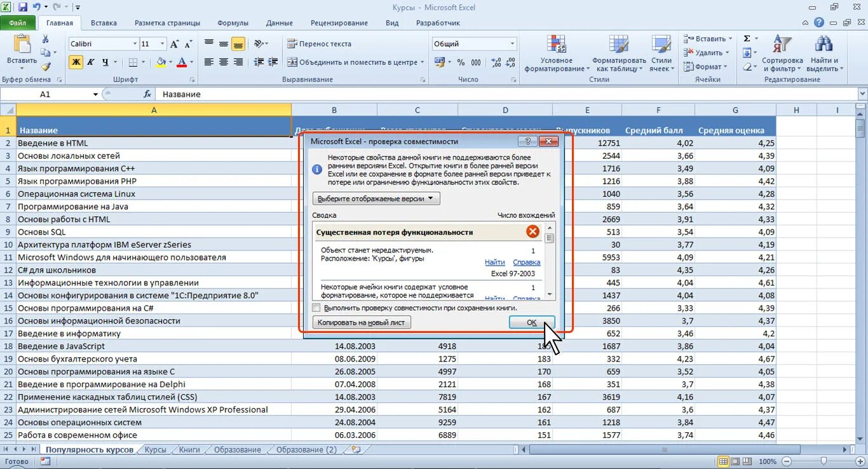Click the A1 Name Box field

pyautogui.click(x=46, y=94)
